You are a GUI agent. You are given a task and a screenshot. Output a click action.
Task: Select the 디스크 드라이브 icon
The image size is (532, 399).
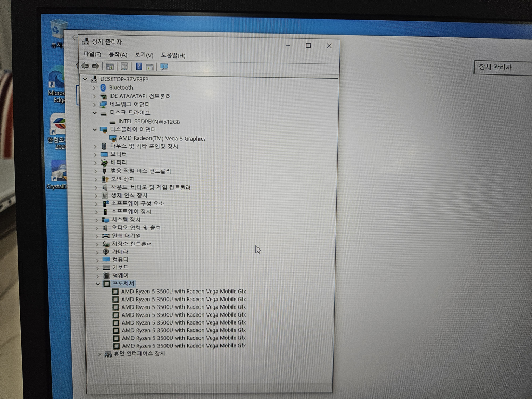tap(104, 114)
